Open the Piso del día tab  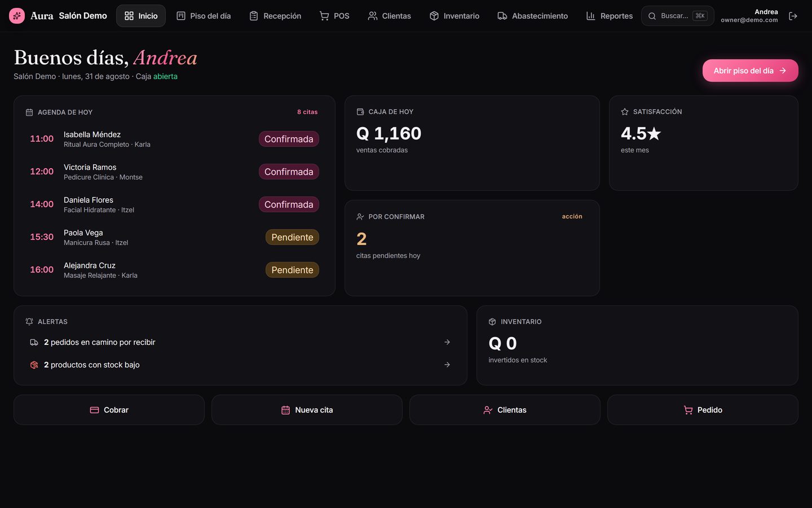tap(204, 16)
